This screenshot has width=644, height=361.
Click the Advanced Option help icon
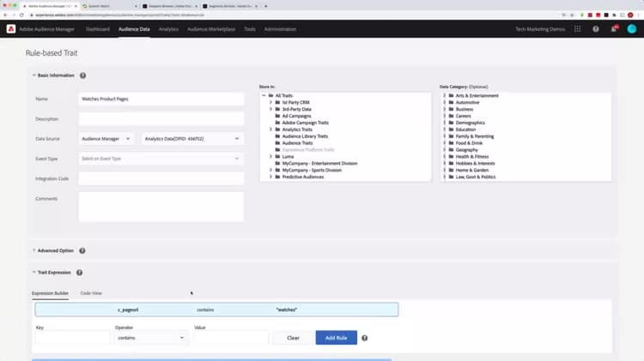pyautogui.click(x=82, y=250)
